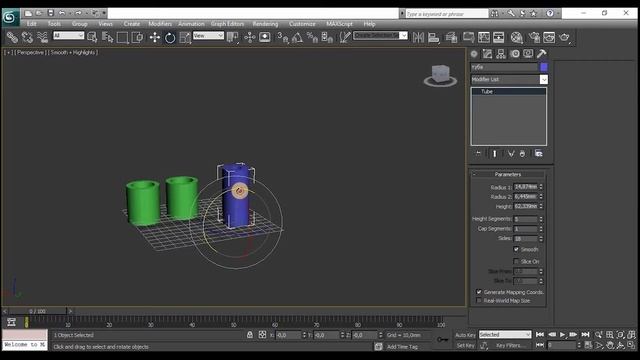The image size is (640, 360).
Task: Open reference coordinate system View dropdown
Action: 208,36
